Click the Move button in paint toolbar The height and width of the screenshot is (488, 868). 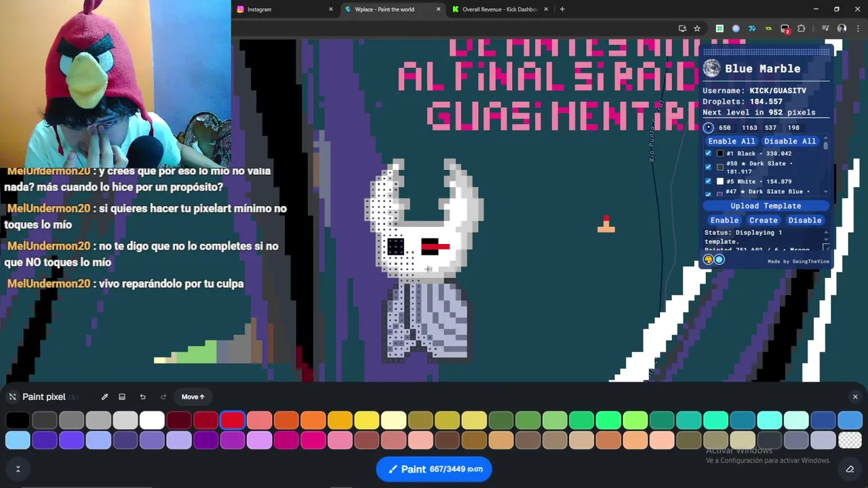[x=193, y=397]
